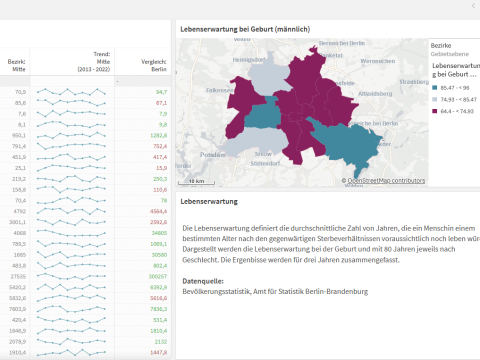Click the purple 64.4 - <74.93 legend swatch
This screenshot has height=360, width=480.
click(434, 111)
